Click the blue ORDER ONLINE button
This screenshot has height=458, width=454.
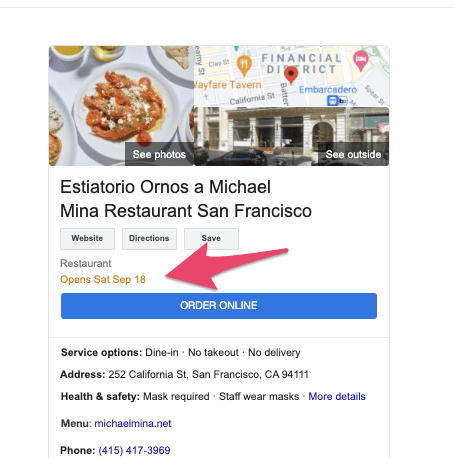(219, 306)
